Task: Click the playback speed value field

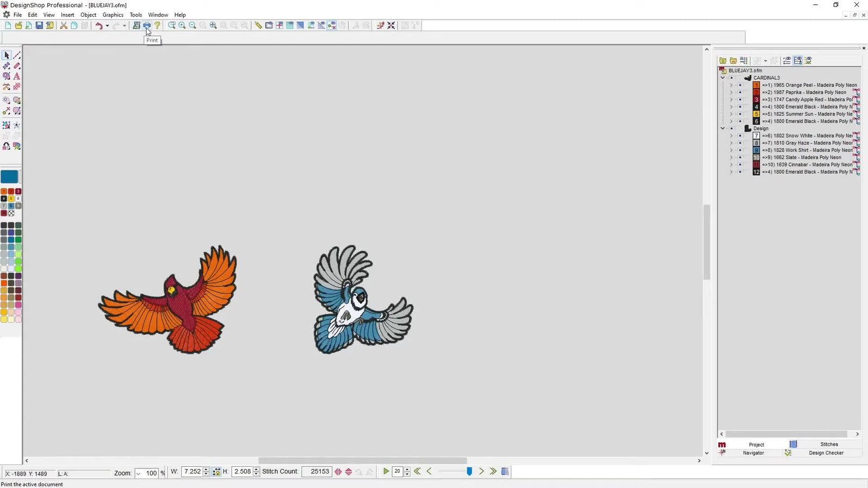Action: pyautogui.click(x=398, y=472)
